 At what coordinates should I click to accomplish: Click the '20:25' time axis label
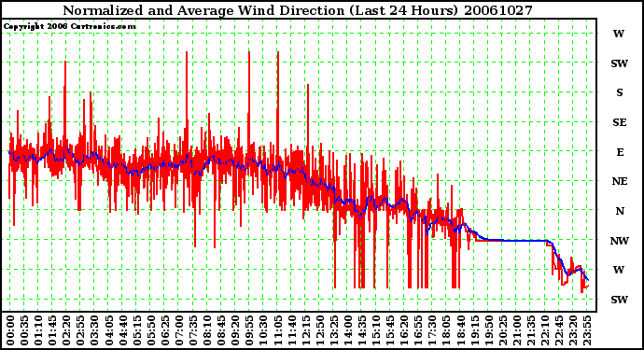(503, 330)
